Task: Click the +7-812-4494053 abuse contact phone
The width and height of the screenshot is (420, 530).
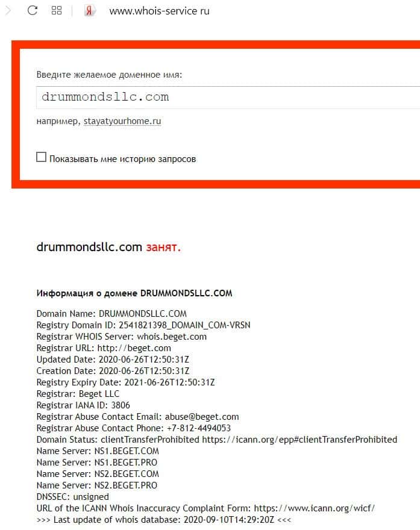Action: pyautogui.click(x=199, y=428)
